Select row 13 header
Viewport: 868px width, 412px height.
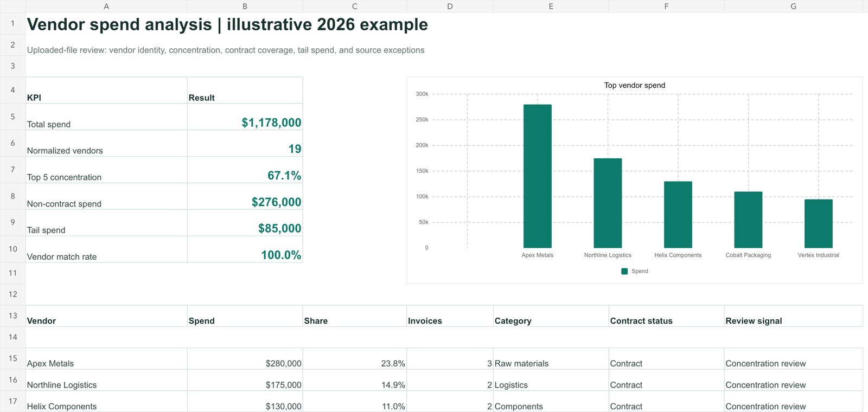[12, 316]
